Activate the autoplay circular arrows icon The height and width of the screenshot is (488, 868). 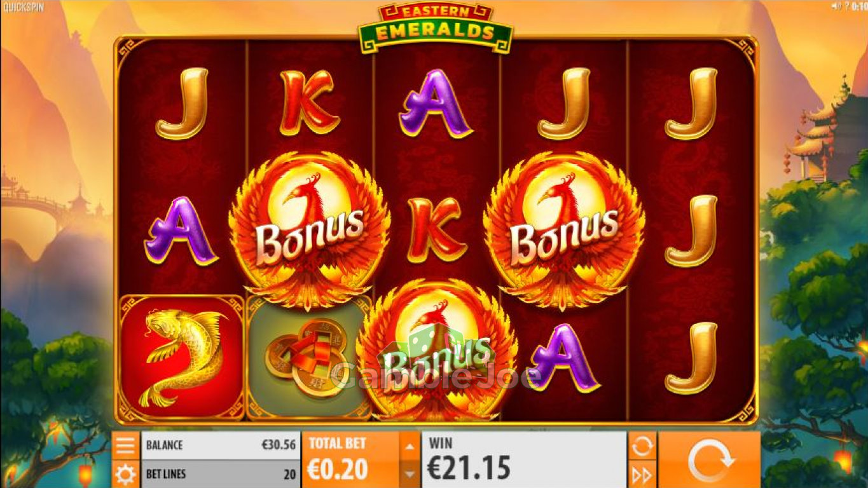click(x=642, y=445)
